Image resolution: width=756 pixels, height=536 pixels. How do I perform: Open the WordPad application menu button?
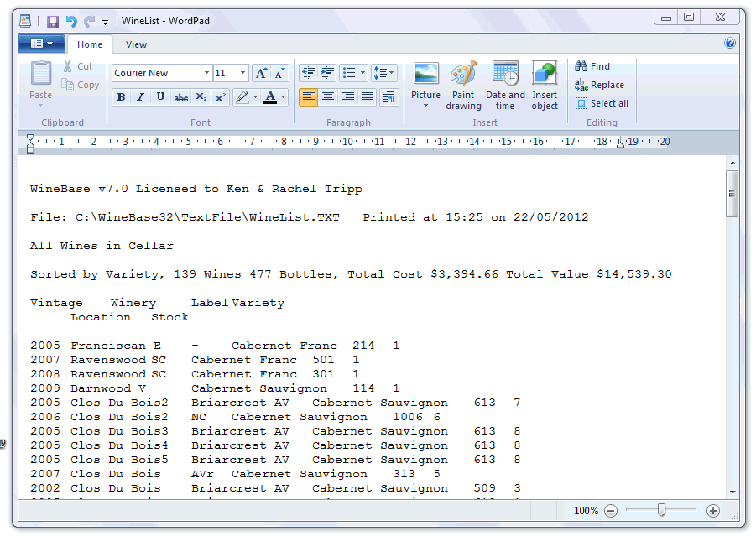(x=42, y=44)
